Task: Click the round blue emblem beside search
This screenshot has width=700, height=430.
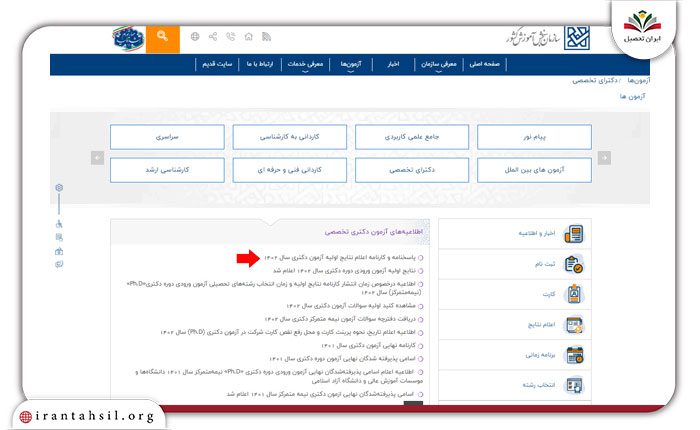Action: [128, 39]
